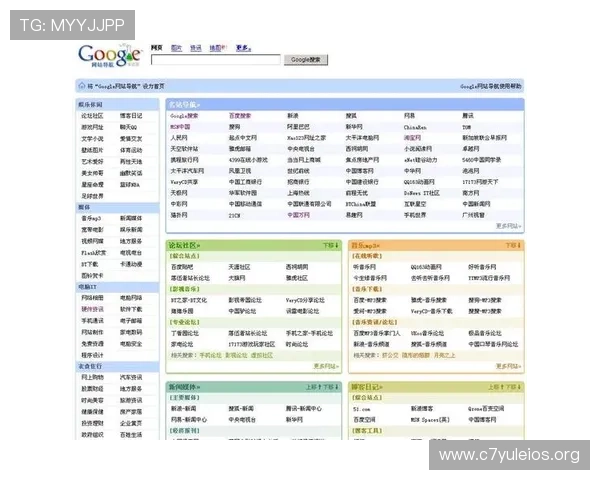600x480 pixels.
Task: Open the 百度搜索 link
Action: [240, 116]
